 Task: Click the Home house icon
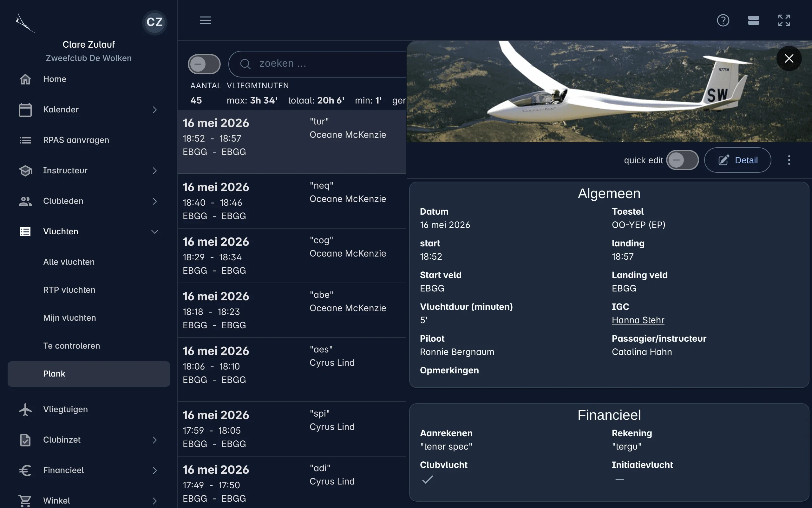pyautogui.click(x=25, y=79)
